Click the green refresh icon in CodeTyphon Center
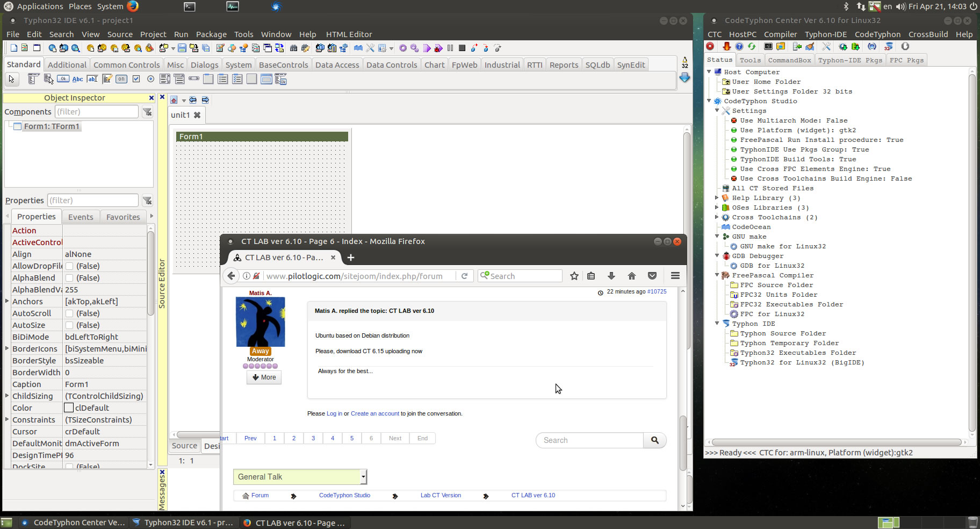This screenshot has width=980, height=529. click(x=752, y=46)
